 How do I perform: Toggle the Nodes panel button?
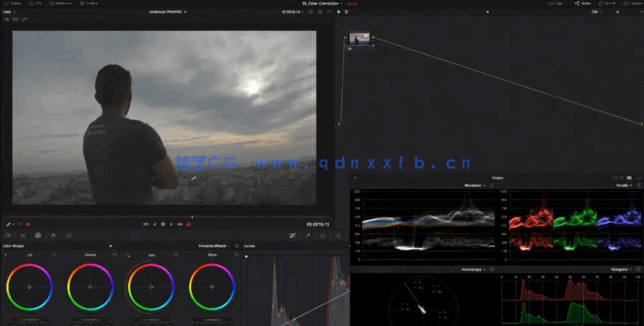coord(583,4)
